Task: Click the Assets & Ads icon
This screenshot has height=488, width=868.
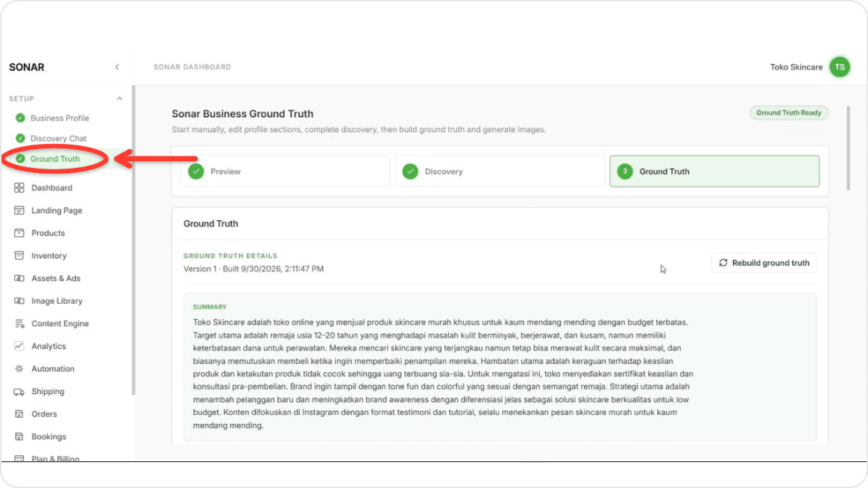Action: click(19, 278)
